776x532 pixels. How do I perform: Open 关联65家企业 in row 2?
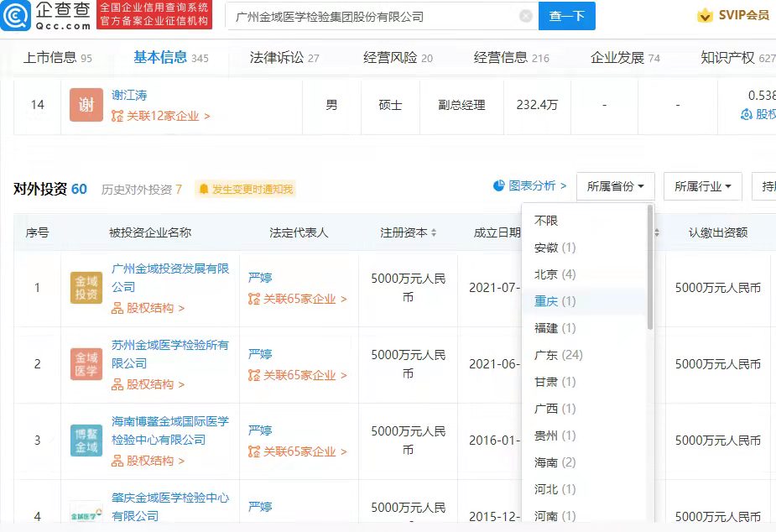tap(298, 375)
